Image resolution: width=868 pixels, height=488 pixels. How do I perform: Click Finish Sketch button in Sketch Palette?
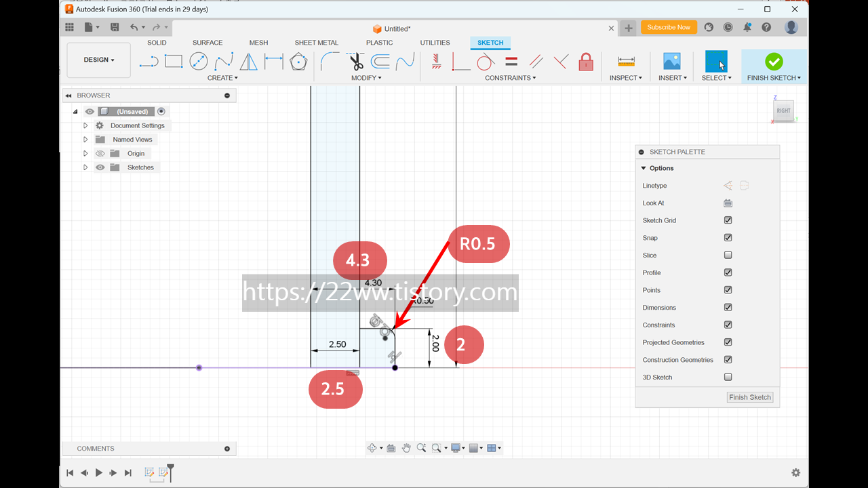(750, 397)
